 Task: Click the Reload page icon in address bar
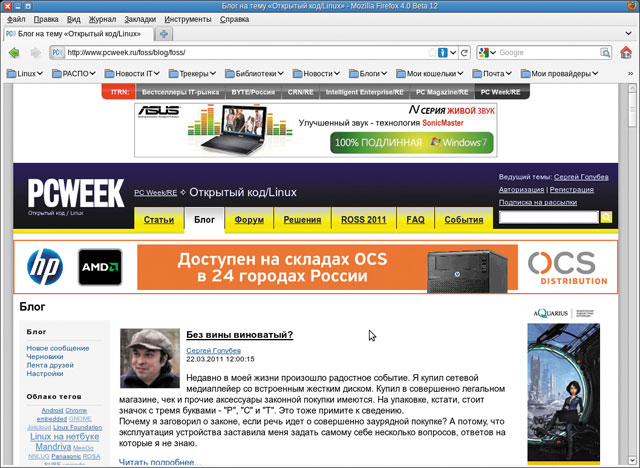pyautogui.click(x=464, y=53)
